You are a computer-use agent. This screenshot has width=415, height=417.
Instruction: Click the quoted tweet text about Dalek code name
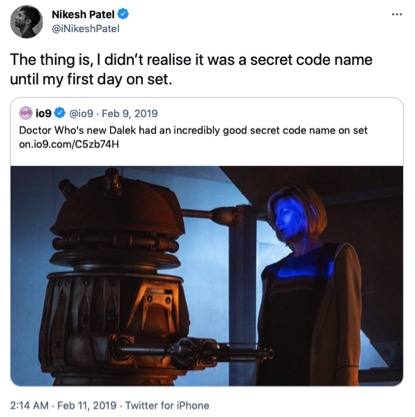(193, 130)
